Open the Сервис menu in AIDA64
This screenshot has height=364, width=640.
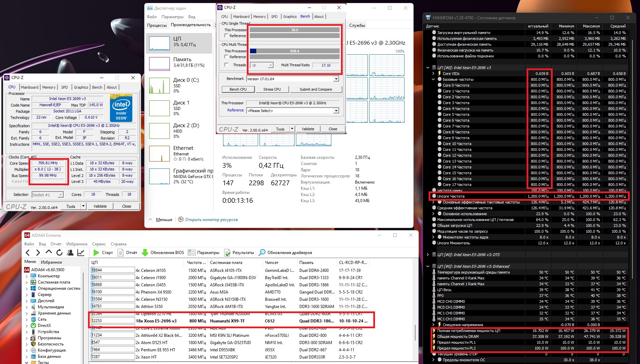point(99,244)
